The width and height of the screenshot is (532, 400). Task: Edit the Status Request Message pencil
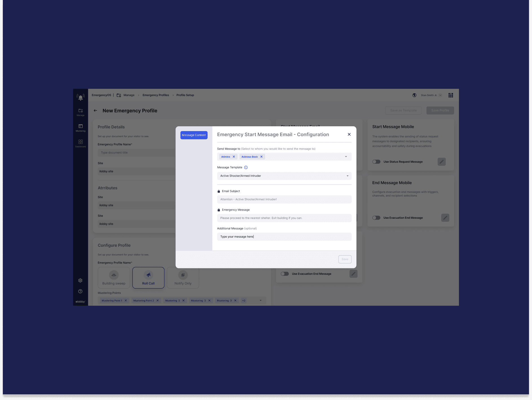pyautogui.click(x=442, y=162)
